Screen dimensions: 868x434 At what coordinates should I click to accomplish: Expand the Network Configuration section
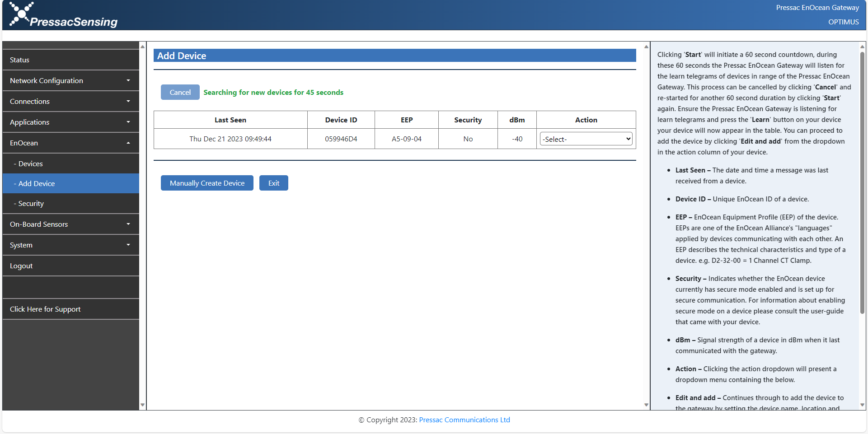(70, 80)
